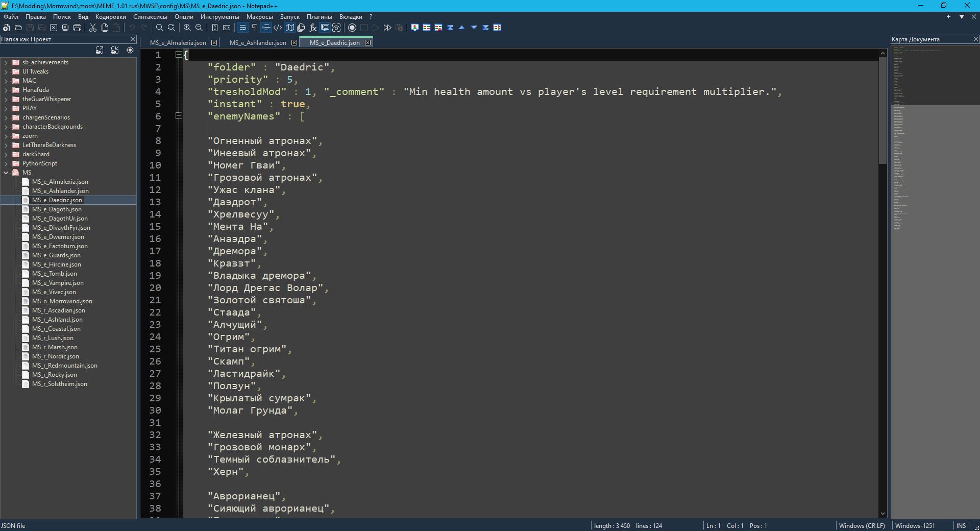Viewport: 980px width, 531px height.
Task: Open the Find magnifier tool
Action: (x=159, y=28)
